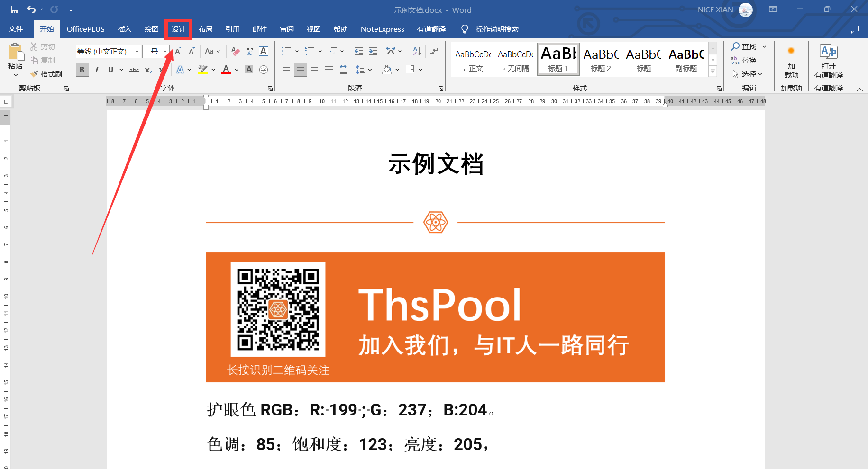868x469 pixels.
Task: Decrease paragraph indent
Action: click(x=359, y=51)
